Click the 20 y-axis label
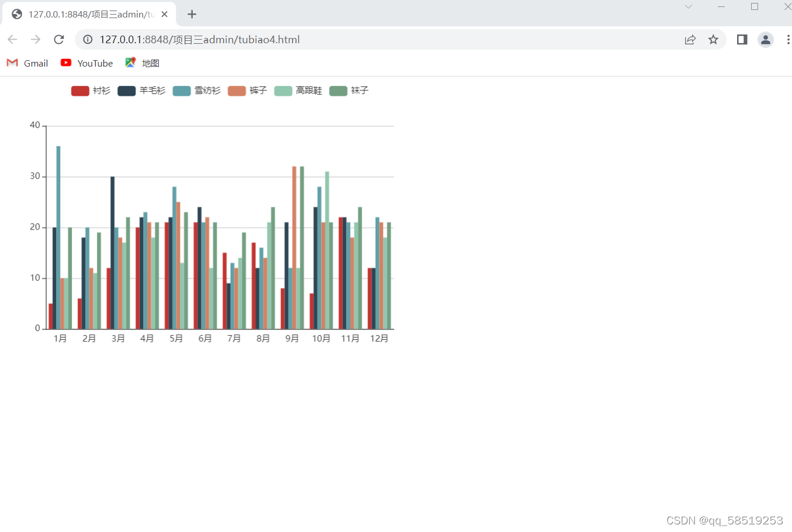The width and height of the screenshot is (792, 532). [x=35, y=227]
